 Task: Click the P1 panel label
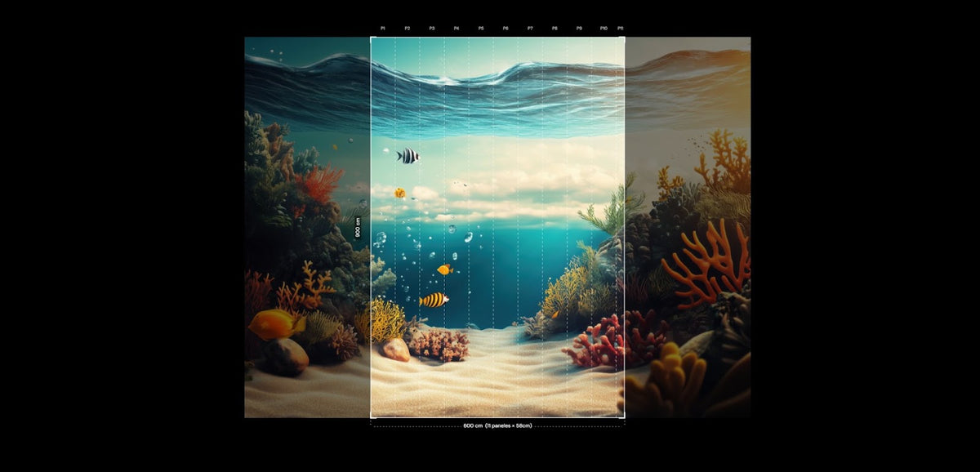[383, 28]
